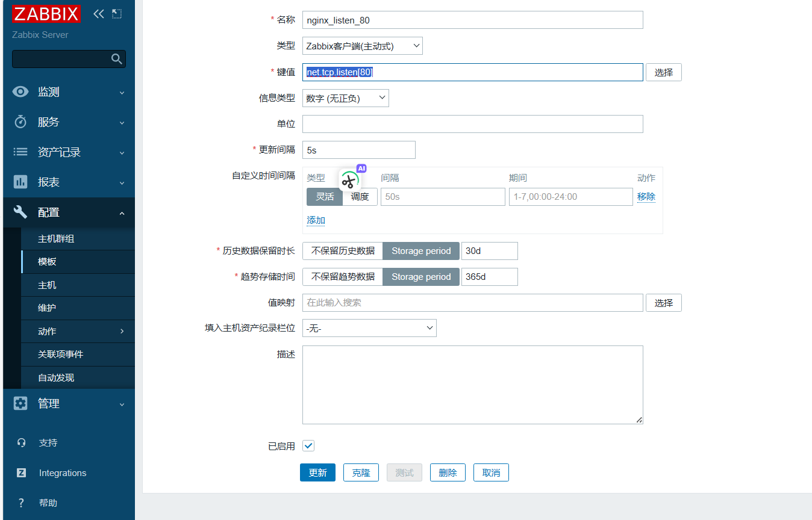Click the 更新 button
The width and height of the screenshot is (812, 520).
click(x=317, y=472)
